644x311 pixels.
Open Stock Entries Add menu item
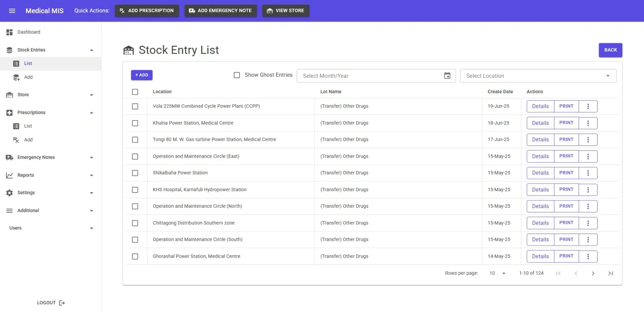[x=28, y=77]
